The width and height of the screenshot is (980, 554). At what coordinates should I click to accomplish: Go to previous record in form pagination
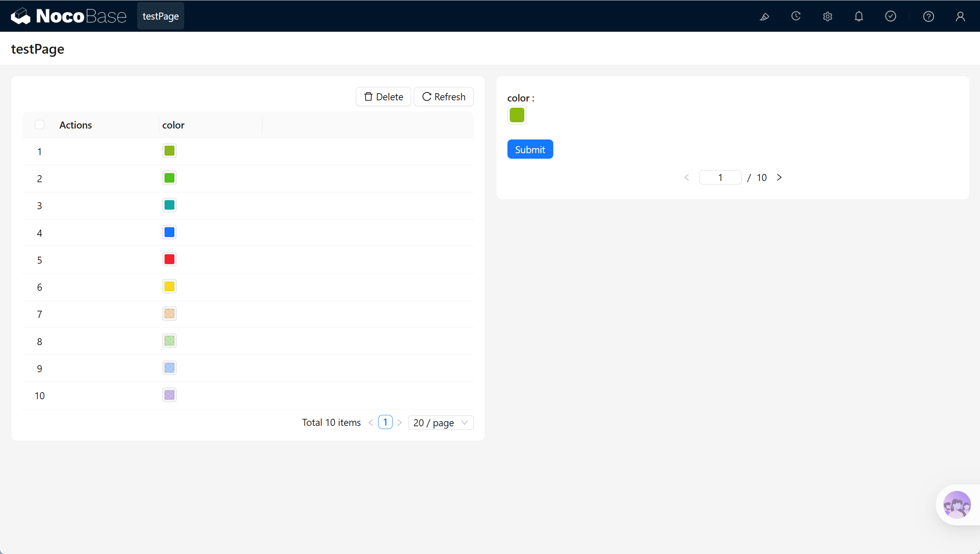[687, 177]
